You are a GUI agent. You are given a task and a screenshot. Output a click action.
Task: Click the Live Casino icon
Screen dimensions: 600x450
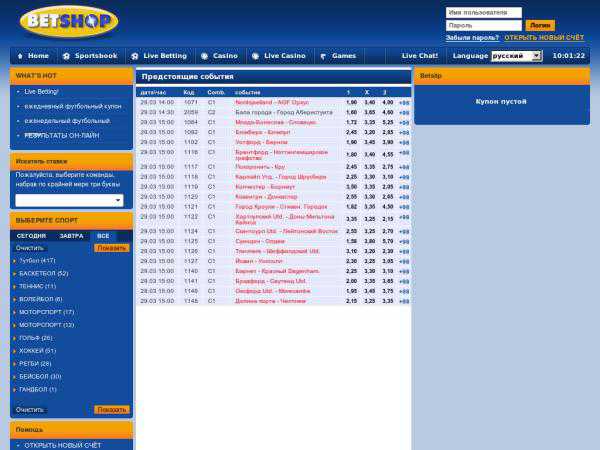256,56
